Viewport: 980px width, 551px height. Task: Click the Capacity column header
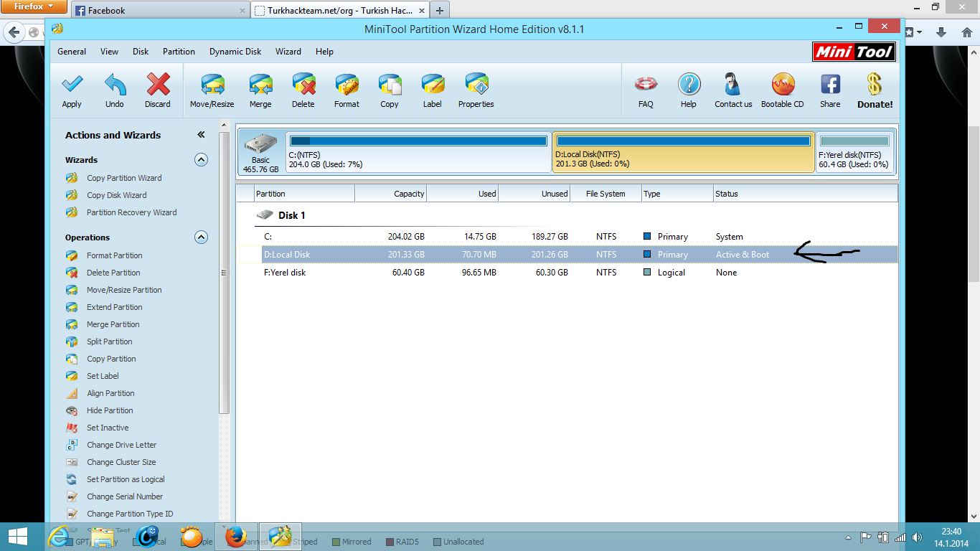[390, 194]
